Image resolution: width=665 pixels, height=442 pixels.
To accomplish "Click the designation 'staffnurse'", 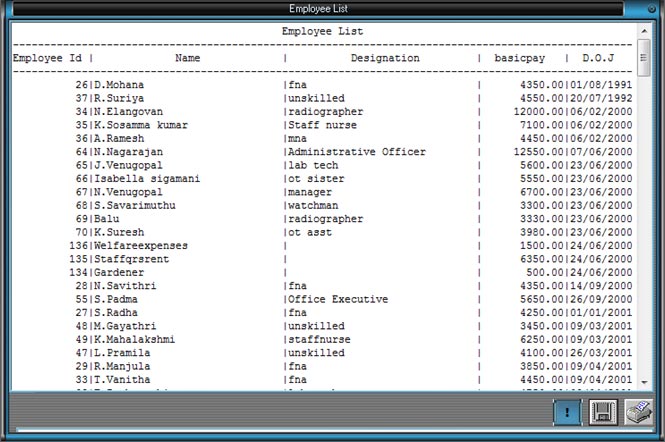I will pyautogui.click(x=319, y=340).
